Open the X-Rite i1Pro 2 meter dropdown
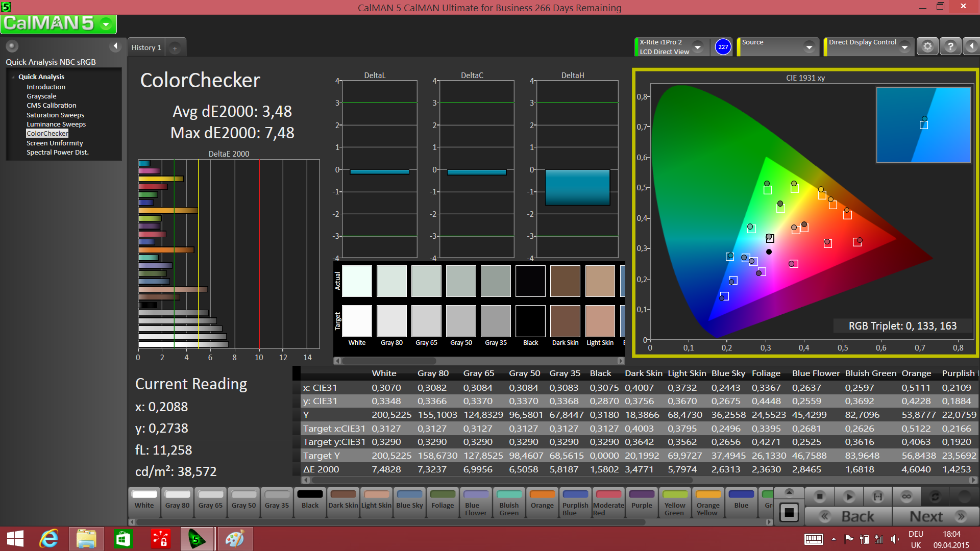Viewport: 980px width, 551px height. pos(698,47)
